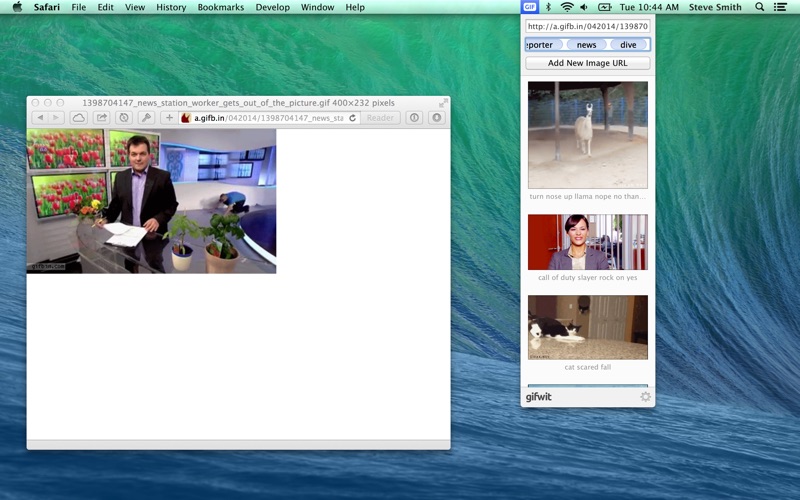800x500 pixels.
Task: Click the Wi-Fi status icon
Action: click(x=566, y=7)
